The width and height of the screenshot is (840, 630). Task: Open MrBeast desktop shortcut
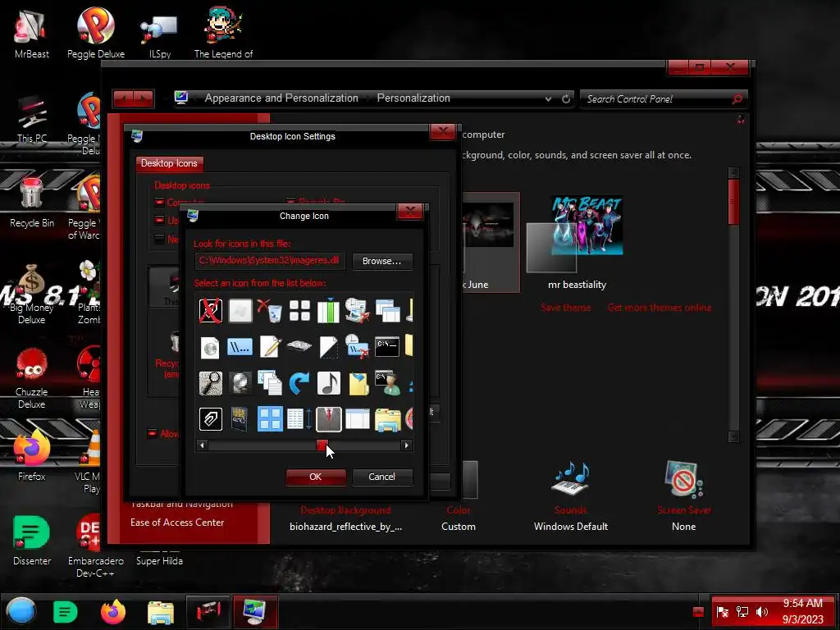click(x=32, y=33)
